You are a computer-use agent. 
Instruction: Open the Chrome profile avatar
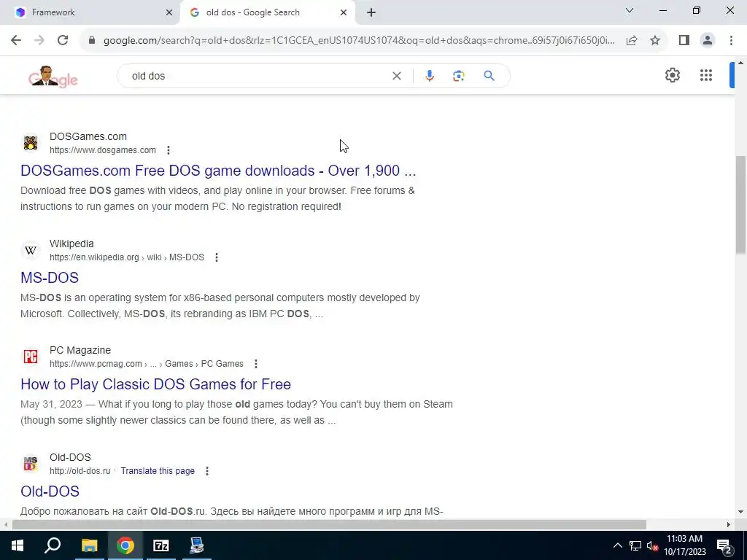(x=708, y=41)
